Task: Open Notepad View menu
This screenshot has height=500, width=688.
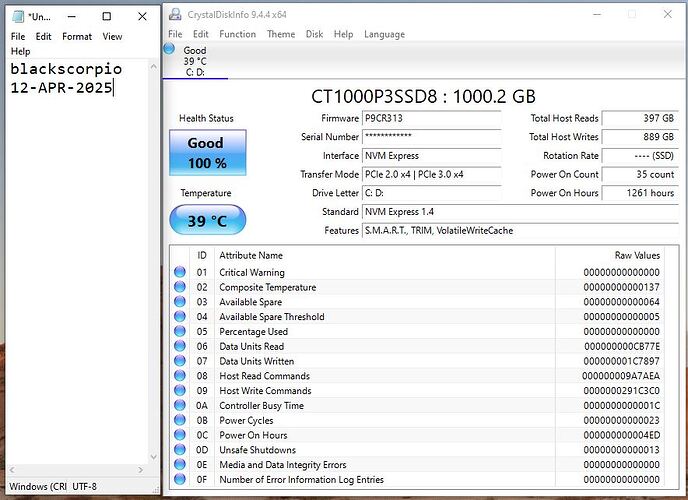Action: 112,36
